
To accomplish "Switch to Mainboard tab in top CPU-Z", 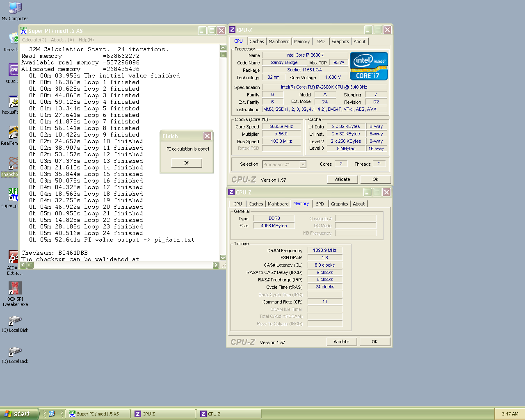I will point(279,41).
